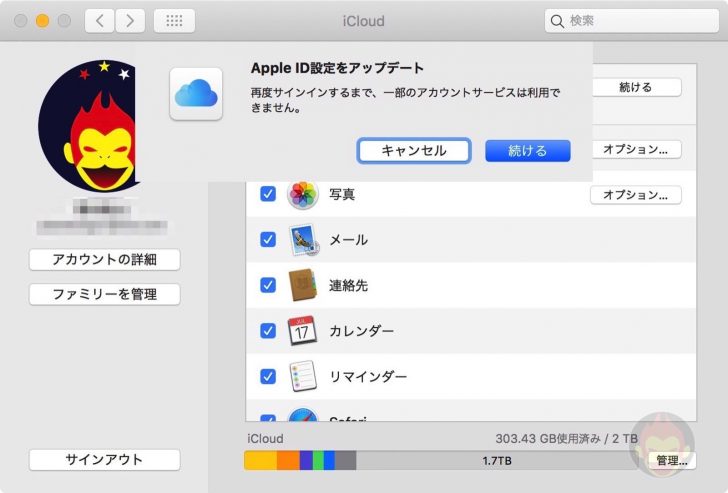728x493 pixels.
Task: Confirm dialog with blue 続ける button
Action: [528, 151]
